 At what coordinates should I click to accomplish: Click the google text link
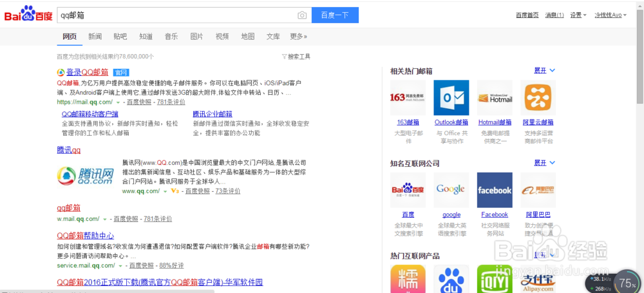click(x=451, y=214)
